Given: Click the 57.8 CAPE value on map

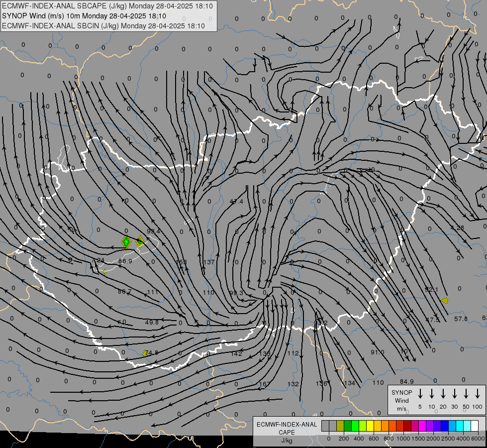Looking at the screenshot, I should click(x=461, y=319).
